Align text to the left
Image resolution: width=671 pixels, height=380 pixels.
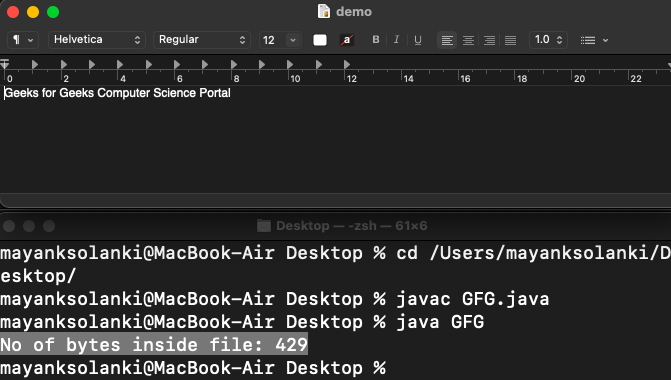click(447, 40)
